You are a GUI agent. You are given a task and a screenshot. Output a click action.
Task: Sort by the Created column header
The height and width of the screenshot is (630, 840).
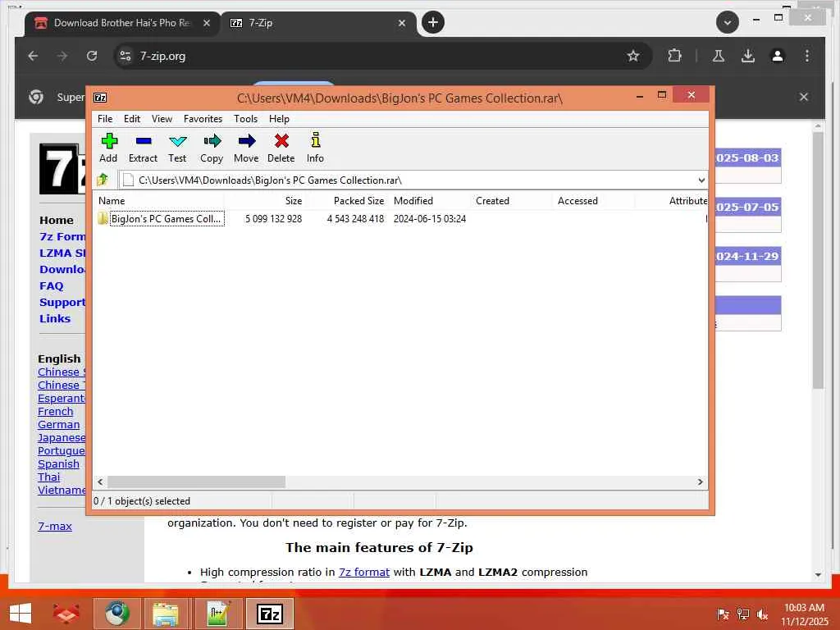tap(512, 201)
